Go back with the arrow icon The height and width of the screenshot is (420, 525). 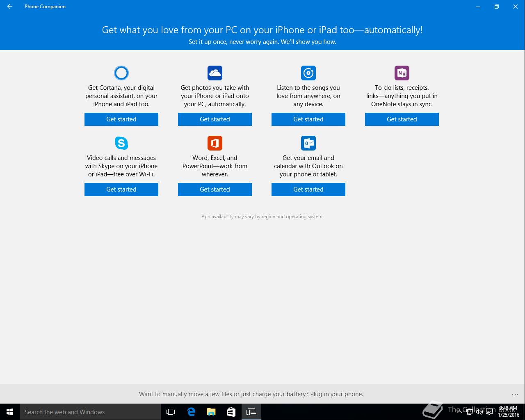pyautogui.click(x=10, y=7)
